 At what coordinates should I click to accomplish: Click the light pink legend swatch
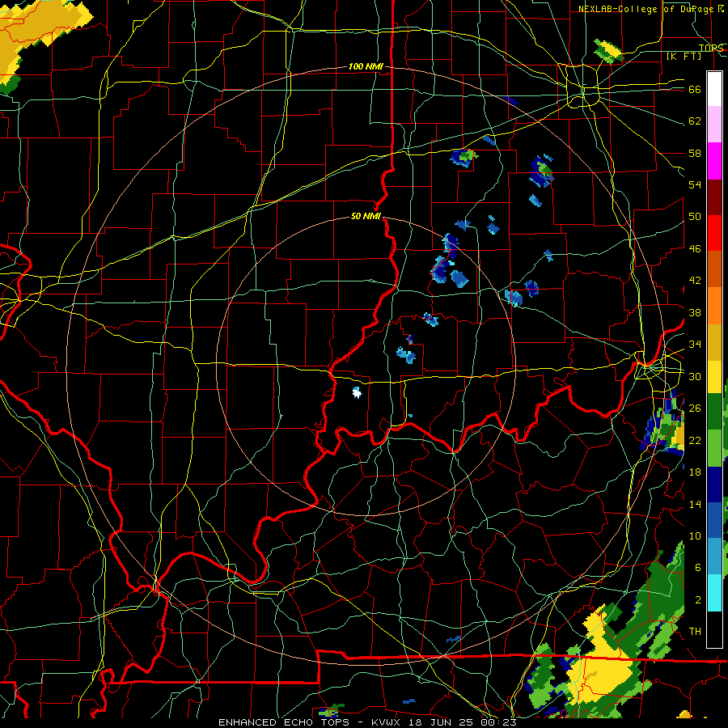coord(714,125)
